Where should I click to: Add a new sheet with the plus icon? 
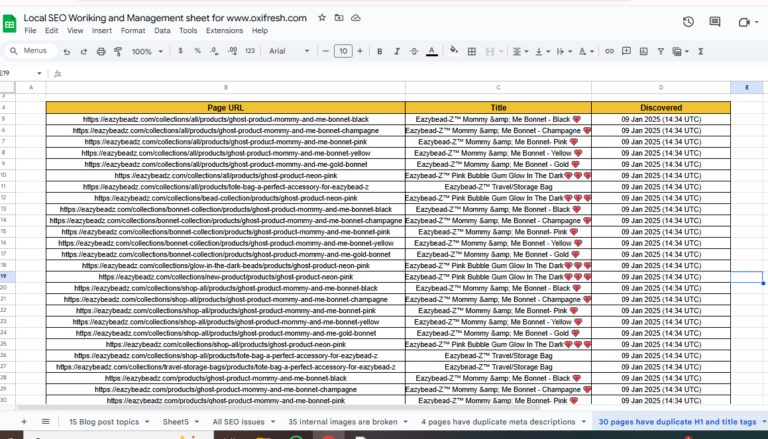[24, 421]
